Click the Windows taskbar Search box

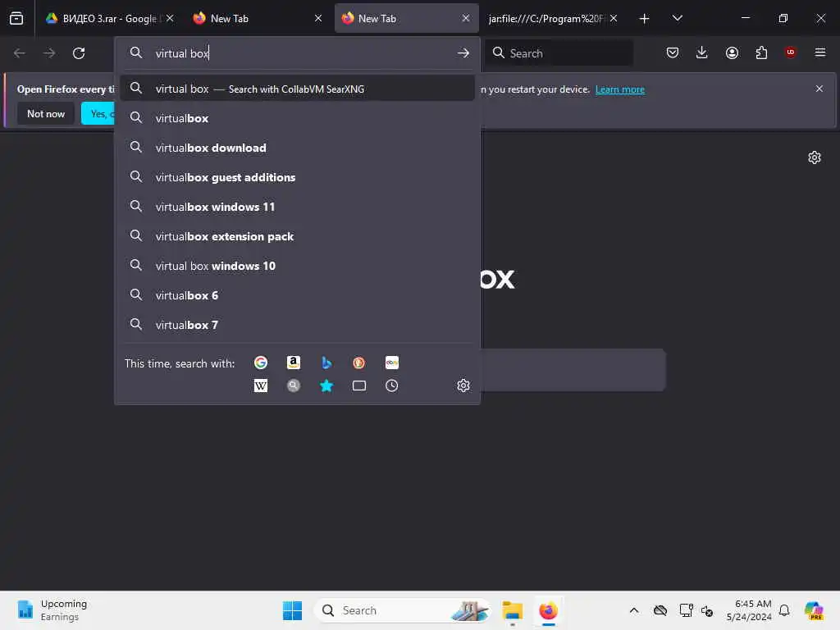(402, 610)
